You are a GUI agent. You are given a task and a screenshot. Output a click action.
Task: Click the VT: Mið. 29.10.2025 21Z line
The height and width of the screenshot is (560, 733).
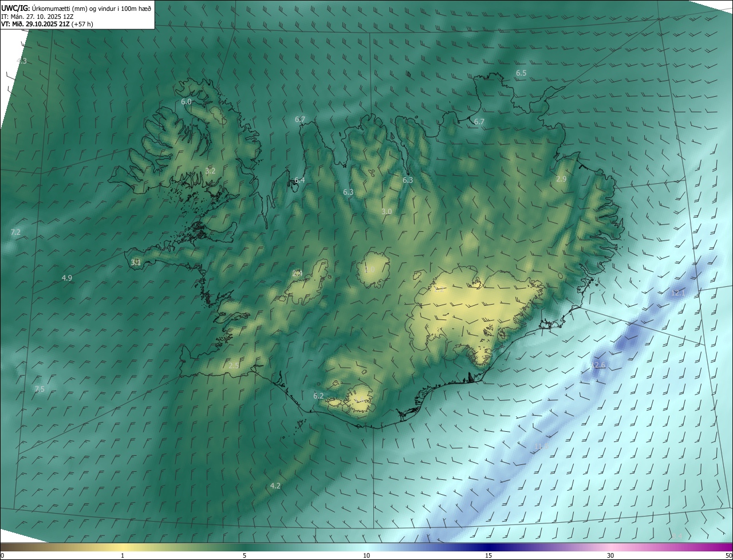coord(47,24)
